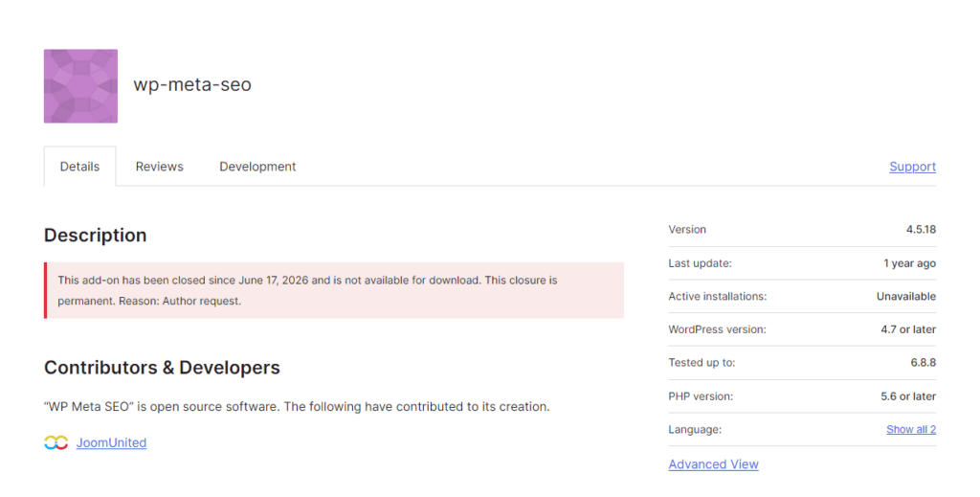Click the open source software sentence
The width and height of the screenshot is (980, 497).
(297, 406)
